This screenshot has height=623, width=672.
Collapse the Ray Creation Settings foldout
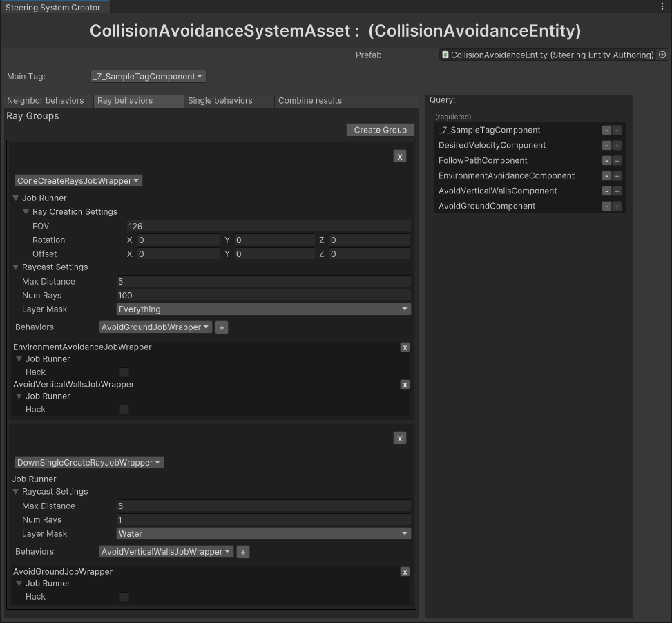26,212
